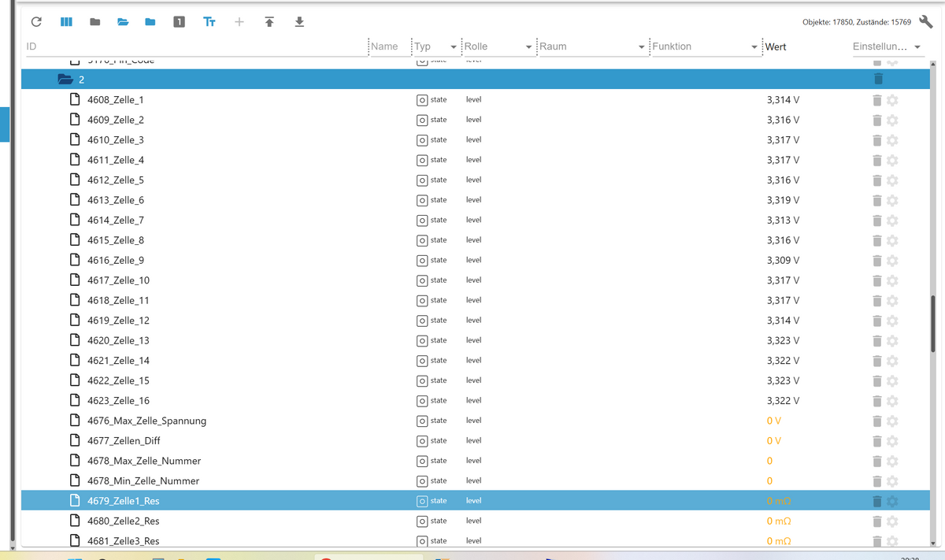Collapse all folders with dark folder icon

pos(94,22)
